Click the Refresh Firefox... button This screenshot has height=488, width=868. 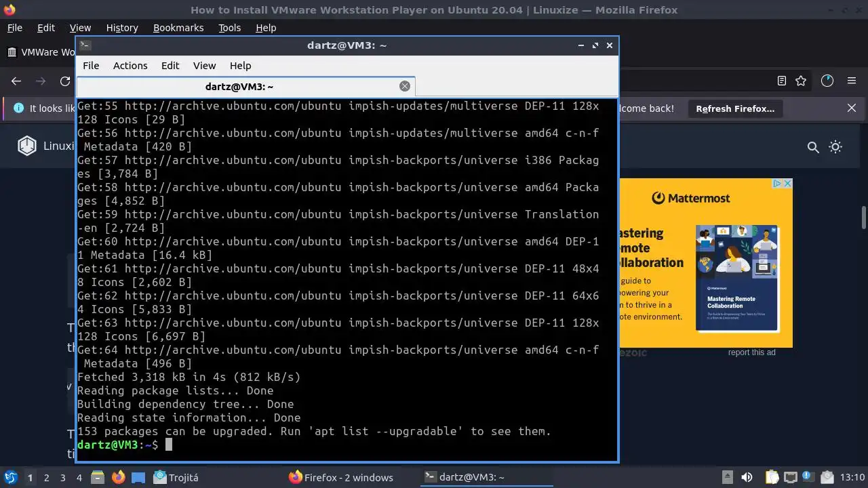735,108
